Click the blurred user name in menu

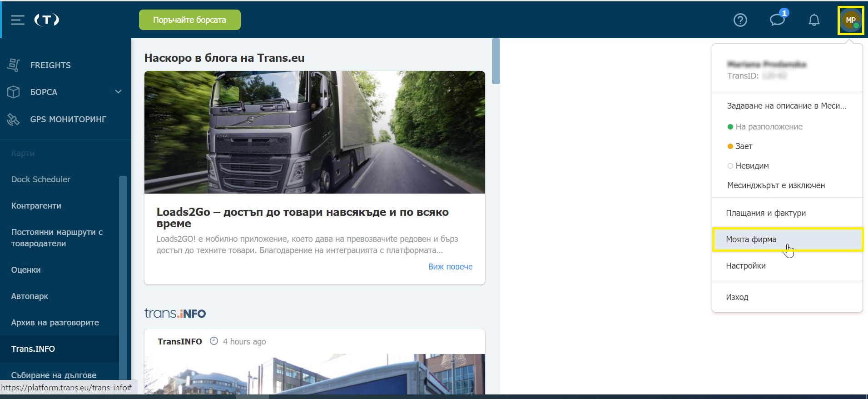point(767,64)
